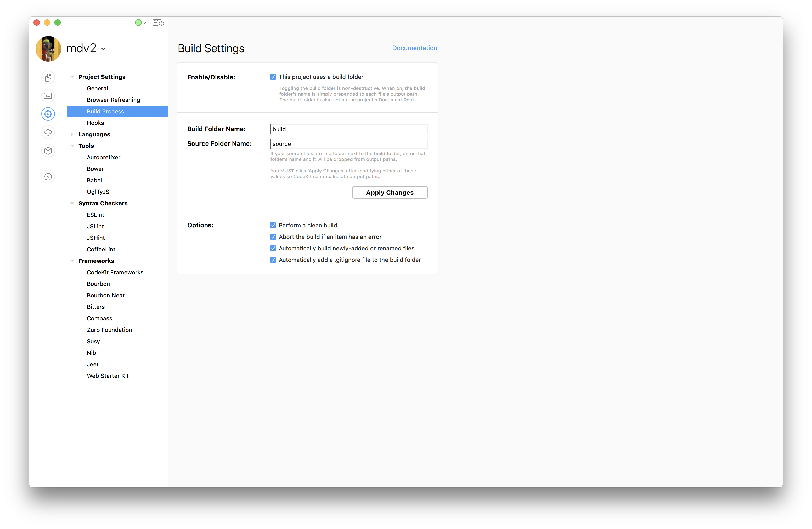Click the Languages group label
The width and height of the screenshot is (812, 529).
pos(94,134)
